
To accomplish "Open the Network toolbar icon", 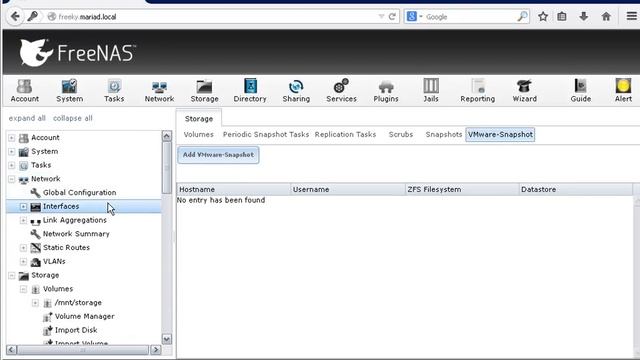I will [159, 90].
